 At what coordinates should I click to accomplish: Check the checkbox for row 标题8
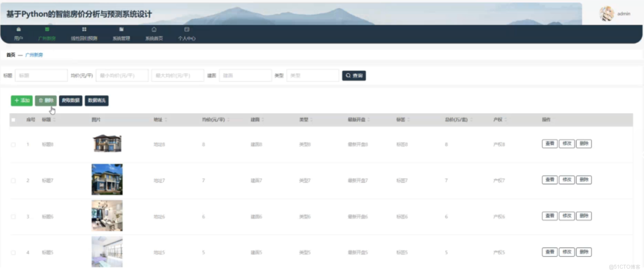[13, 144]
